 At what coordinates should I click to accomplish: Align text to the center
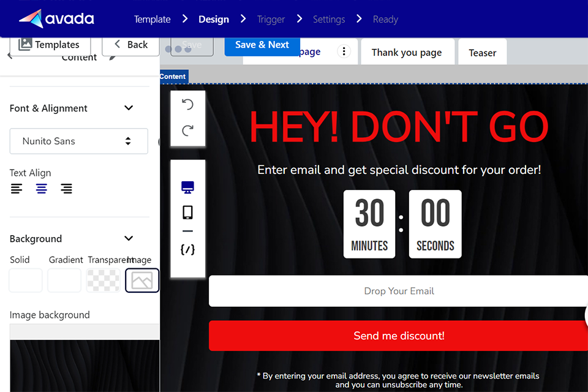point(42,189)
